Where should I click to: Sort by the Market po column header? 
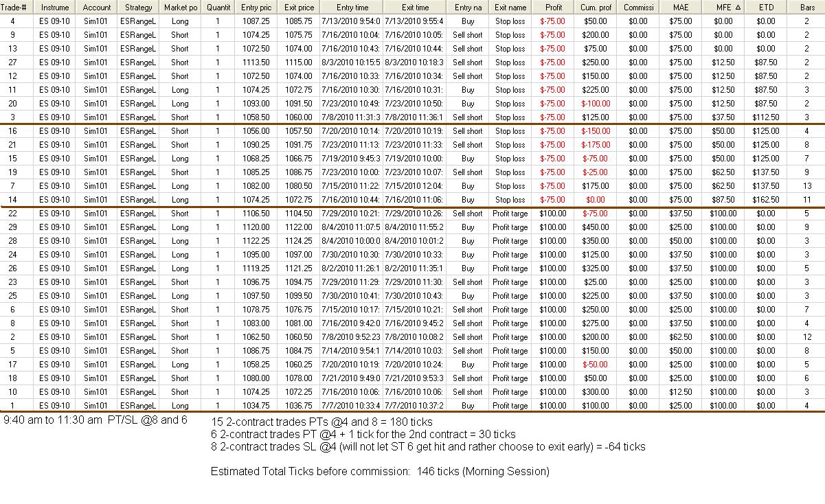click(181, 8)
